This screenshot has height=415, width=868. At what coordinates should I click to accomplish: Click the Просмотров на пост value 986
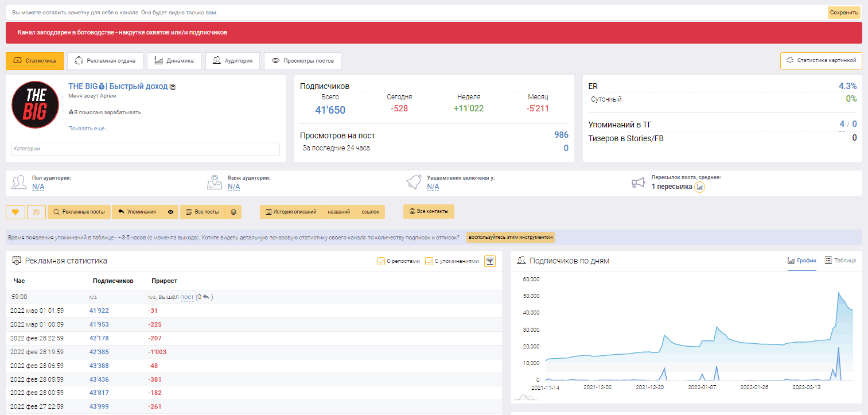click(x=561, y=135)
